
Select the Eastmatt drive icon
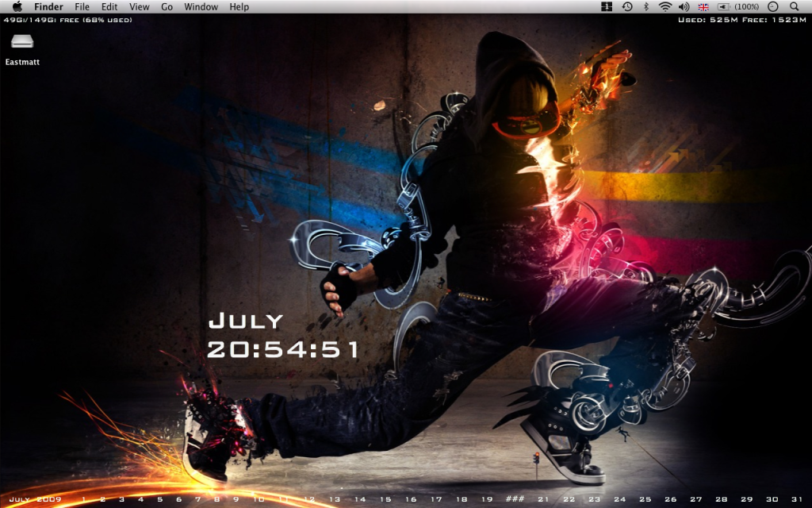pos(22,41)
